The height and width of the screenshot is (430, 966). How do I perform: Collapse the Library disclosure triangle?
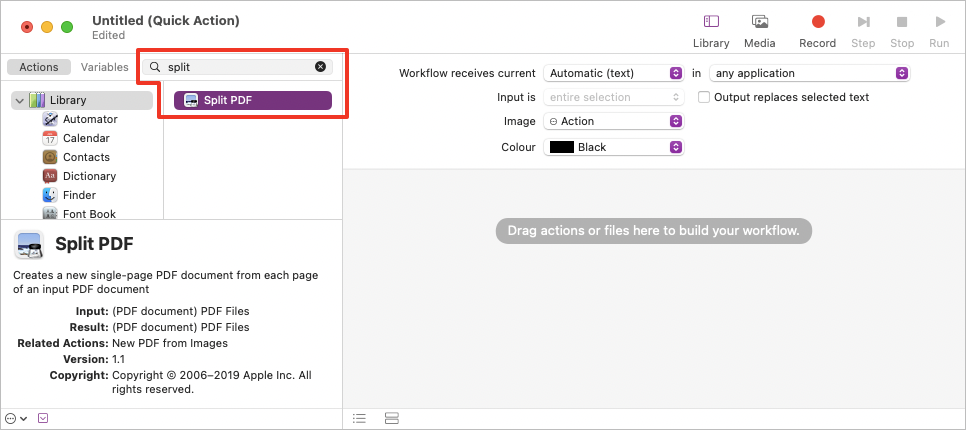pos(19,100)
